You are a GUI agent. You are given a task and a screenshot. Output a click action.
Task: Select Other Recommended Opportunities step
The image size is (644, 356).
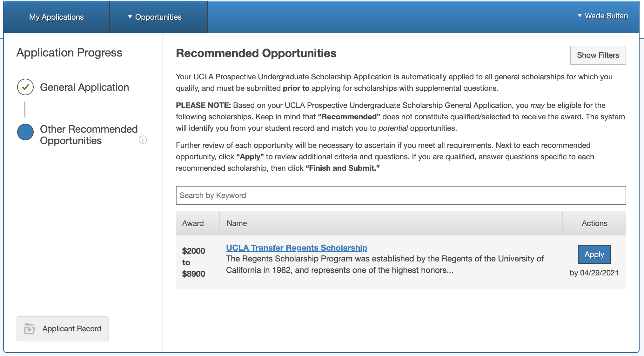pyautogui.click(x=89, y=135)
